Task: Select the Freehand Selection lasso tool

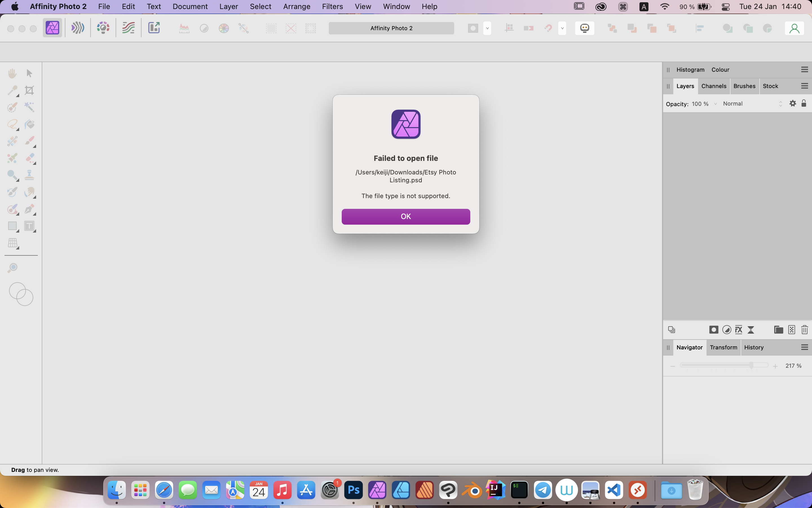Action: click(12, 124)
